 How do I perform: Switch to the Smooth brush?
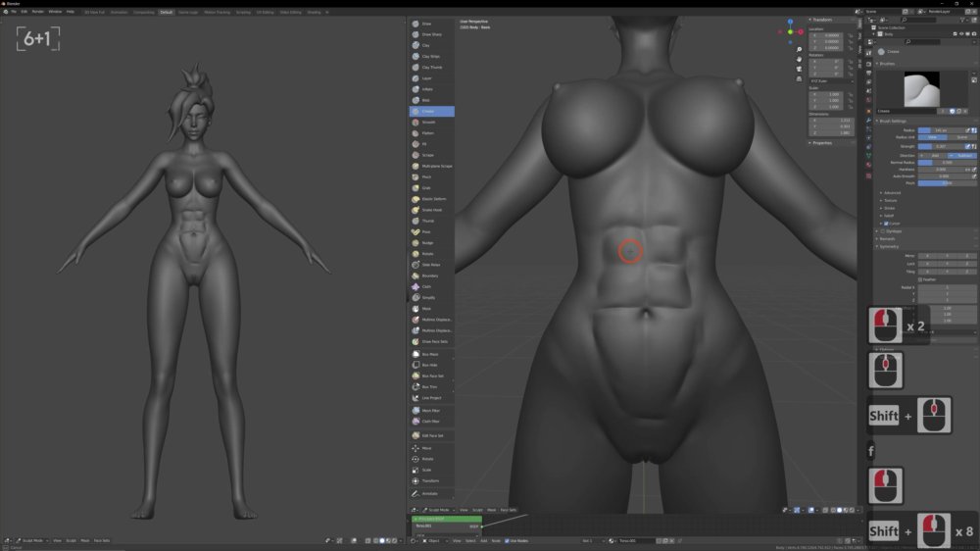tap(431, 122)
